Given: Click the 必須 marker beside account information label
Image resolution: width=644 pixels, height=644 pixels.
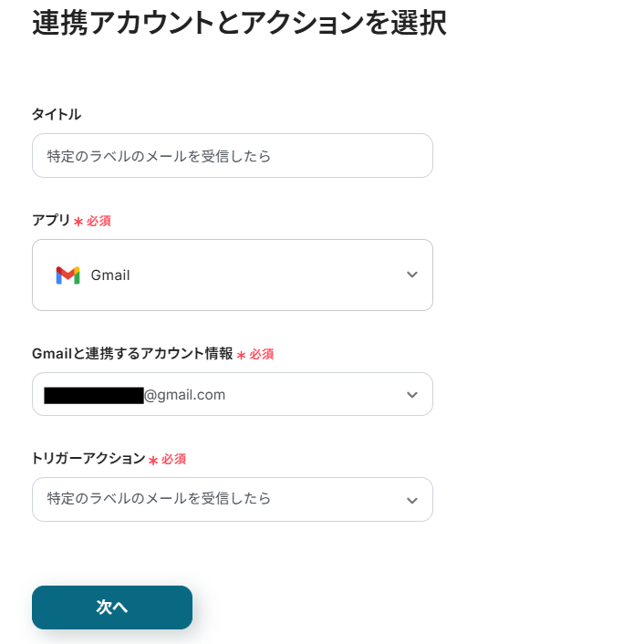Looking at the screenshot, I should 261,355.
